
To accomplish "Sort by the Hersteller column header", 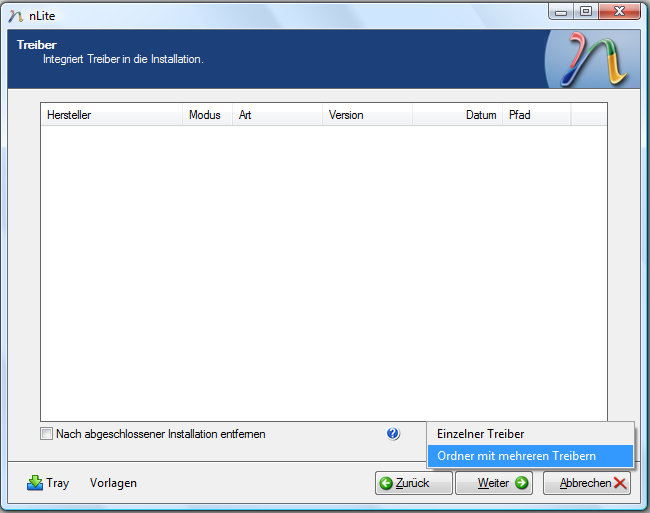I will pyautogui.click(x=111, y=115).
